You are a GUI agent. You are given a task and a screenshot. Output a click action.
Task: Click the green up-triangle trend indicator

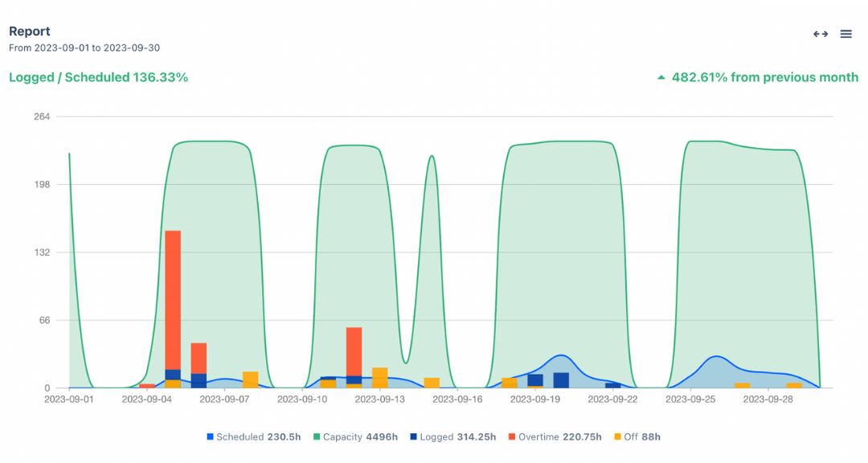661,78
